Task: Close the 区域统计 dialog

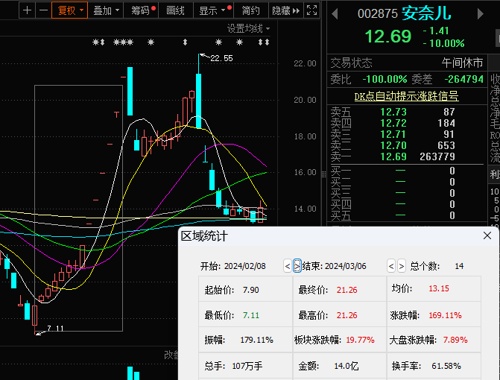Action: point(487,236)
